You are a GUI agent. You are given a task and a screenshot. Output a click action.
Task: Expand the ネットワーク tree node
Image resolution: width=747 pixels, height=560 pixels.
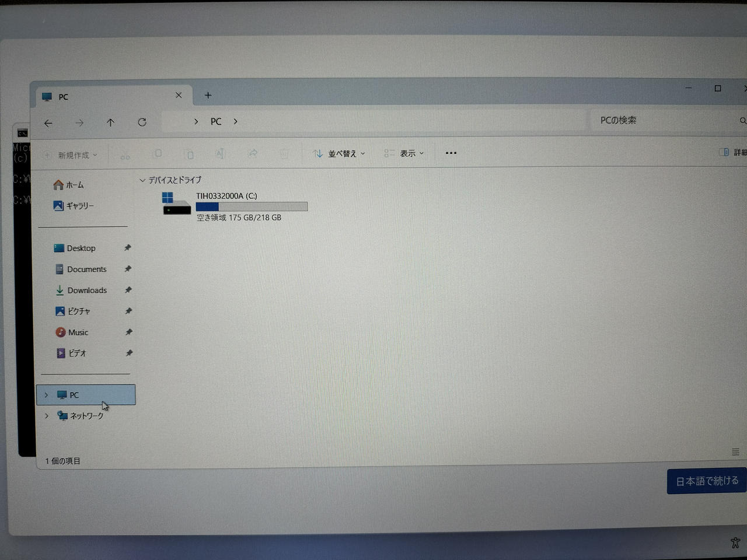click(x=47, y=416)
